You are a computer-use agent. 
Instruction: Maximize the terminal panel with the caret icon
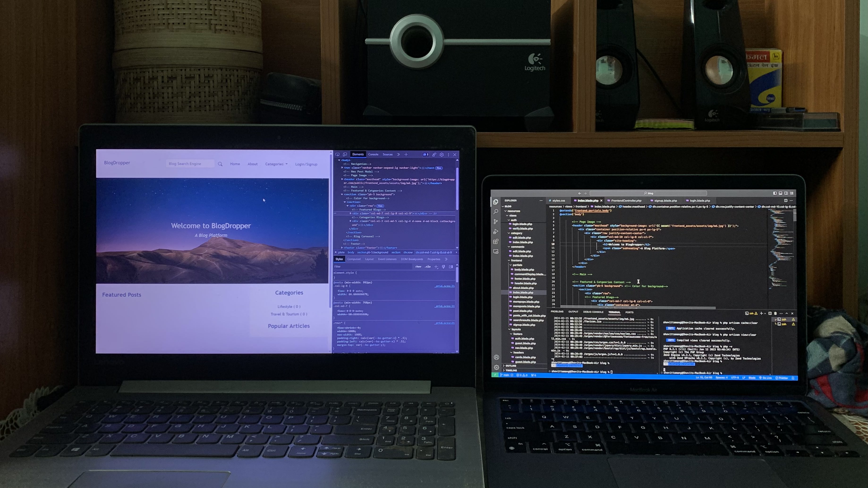pos(787,314)
